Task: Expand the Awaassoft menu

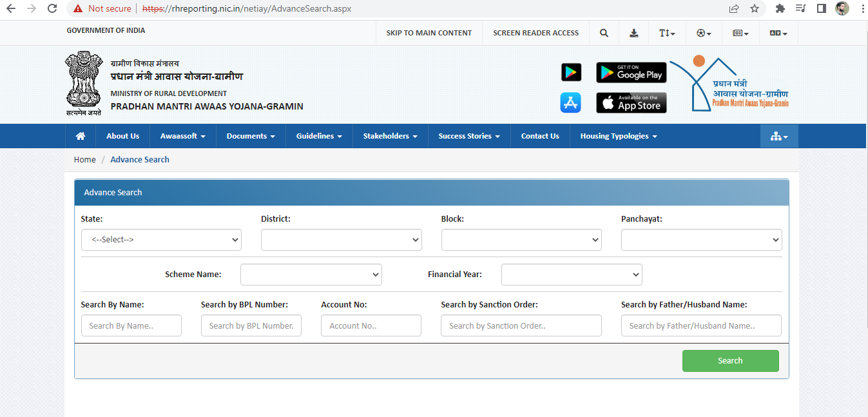Action: click(x=183, y=136)
